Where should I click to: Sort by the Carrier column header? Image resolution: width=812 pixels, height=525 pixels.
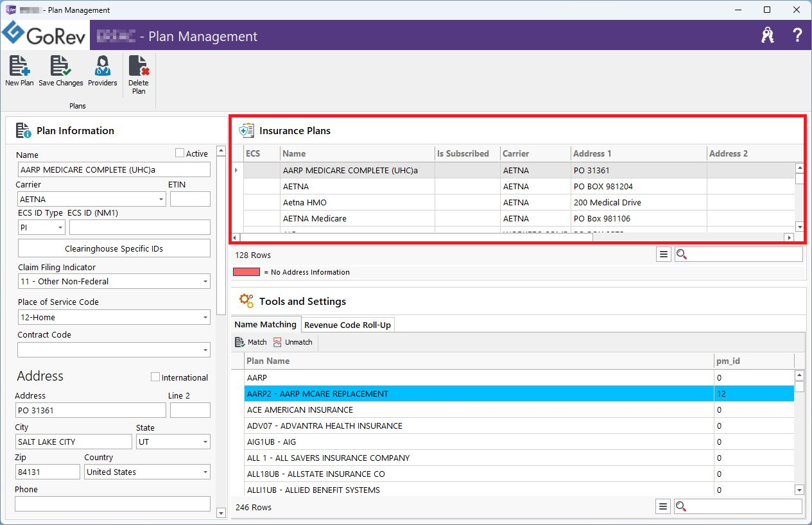tap(535, 153)
